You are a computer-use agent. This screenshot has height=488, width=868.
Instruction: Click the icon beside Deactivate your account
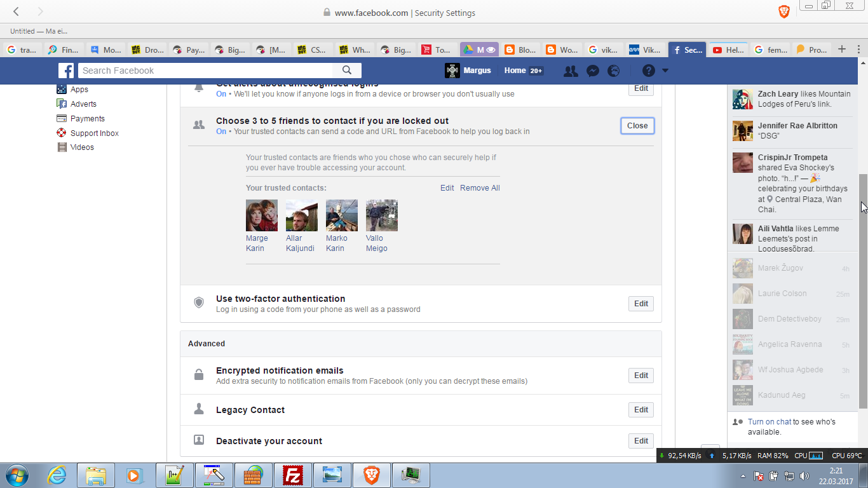click(199, 440)
